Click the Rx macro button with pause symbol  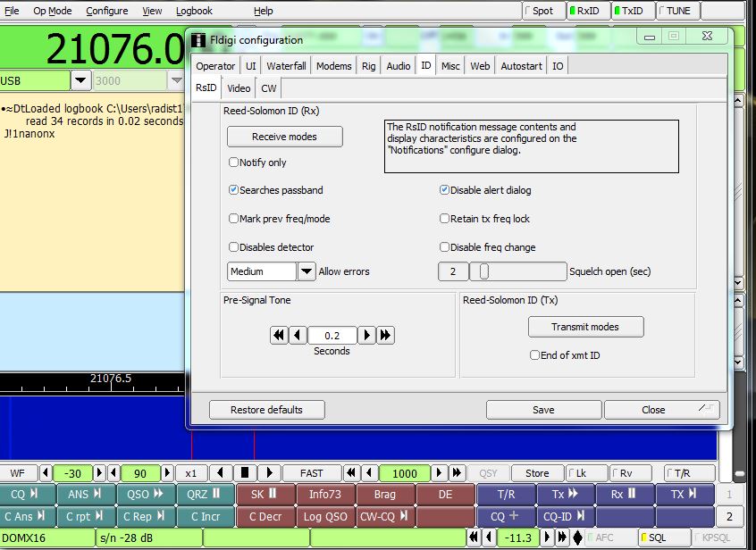click(x=624, y=494)
